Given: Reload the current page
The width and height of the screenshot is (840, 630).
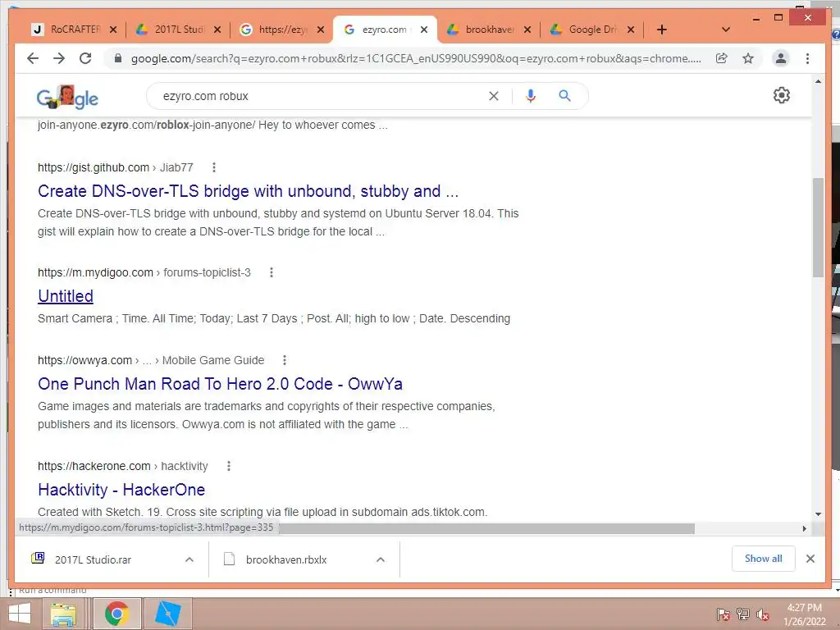Looking at the screenshot, I should (85, 58).
